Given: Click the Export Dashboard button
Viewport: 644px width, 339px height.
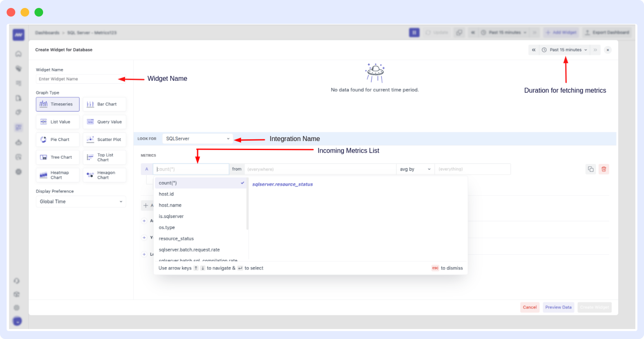Looking at the screenshot, I should coord(607,32).
